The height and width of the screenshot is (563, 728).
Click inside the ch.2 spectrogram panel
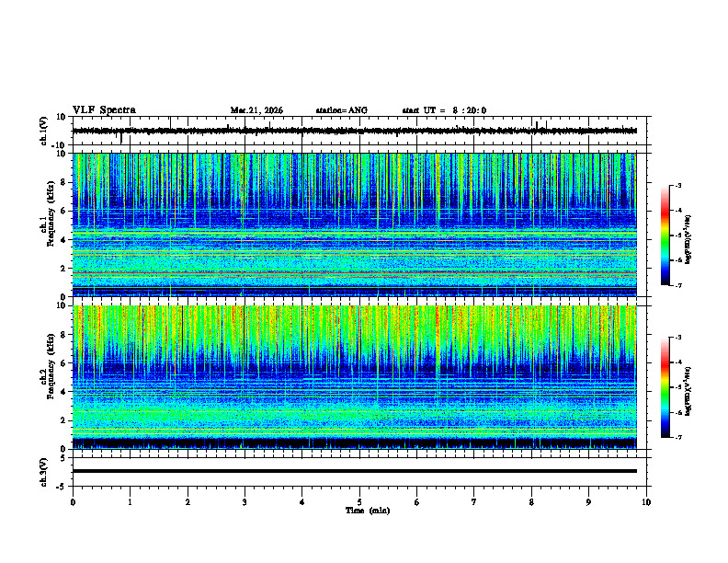tap(355, 377)
